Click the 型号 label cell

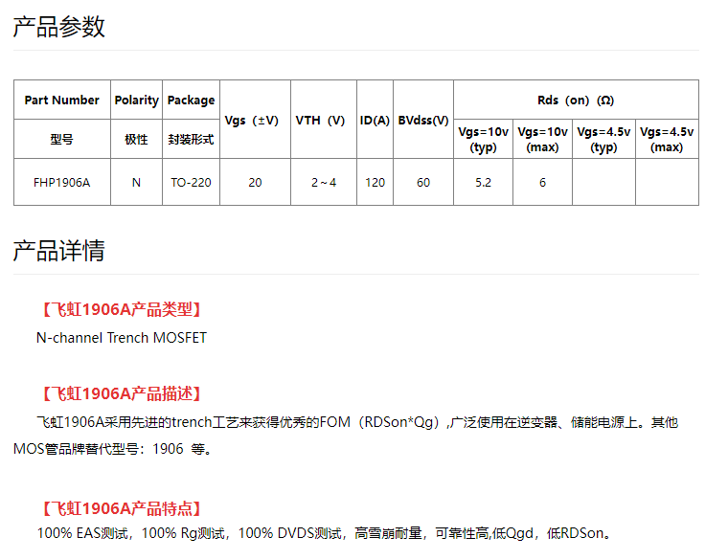(61, 139)
